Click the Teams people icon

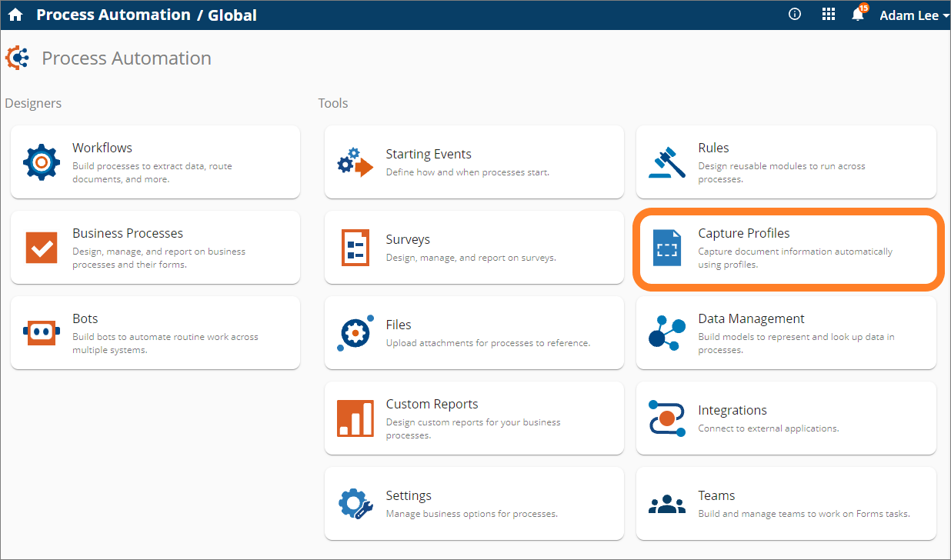pos(666,503)
